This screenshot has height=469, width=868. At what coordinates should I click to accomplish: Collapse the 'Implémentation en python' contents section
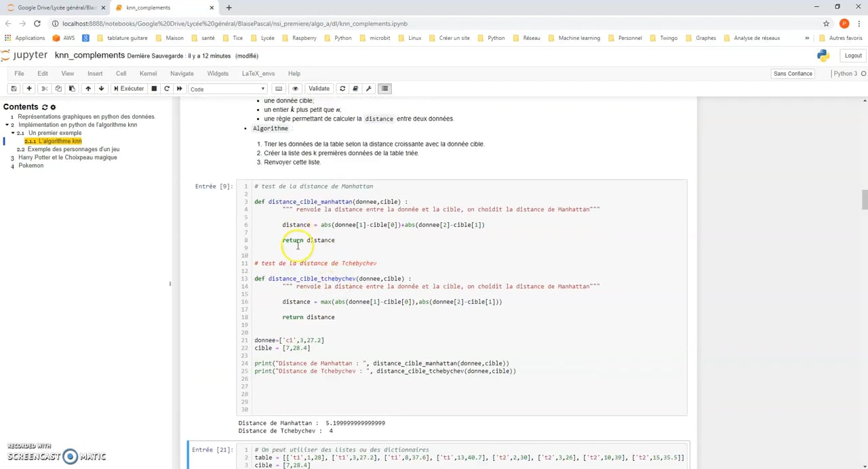pyautogui.click(x=7, y=125)
